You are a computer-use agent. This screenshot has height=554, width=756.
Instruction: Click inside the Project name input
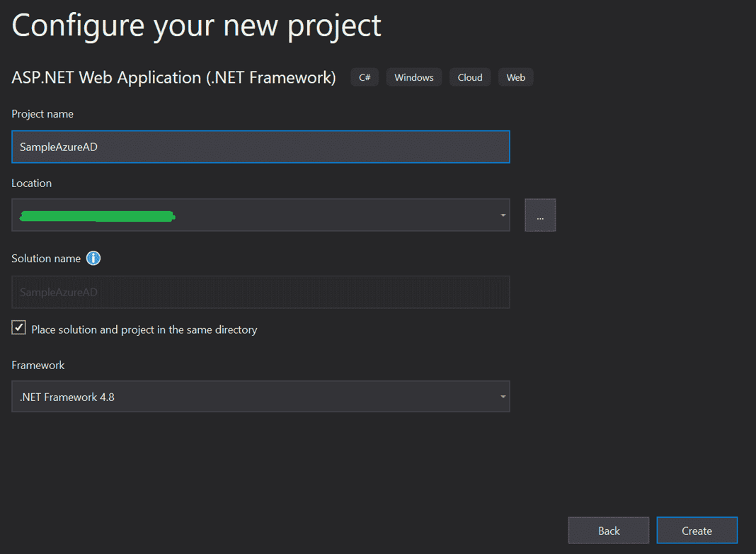point(260,147)
